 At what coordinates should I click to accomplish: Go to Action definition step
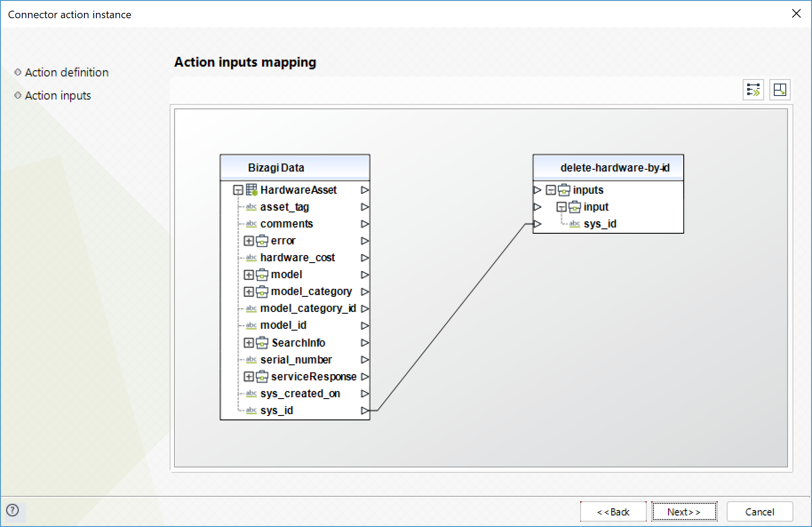coord(67,72)
